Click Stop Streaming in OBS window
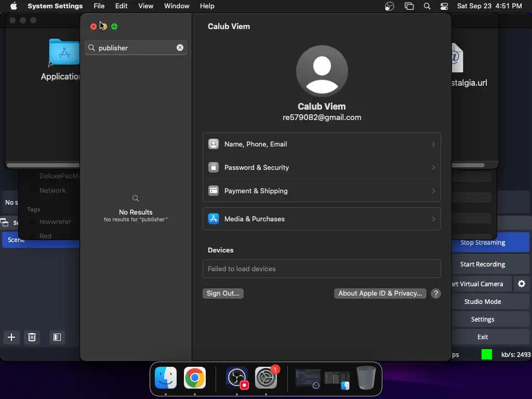 click(491, 243)
